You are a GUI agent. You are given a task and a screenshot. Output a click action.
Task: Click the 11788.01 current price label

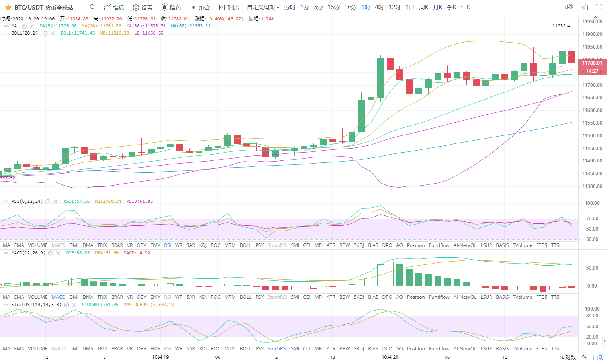click(x=592, y=63)
